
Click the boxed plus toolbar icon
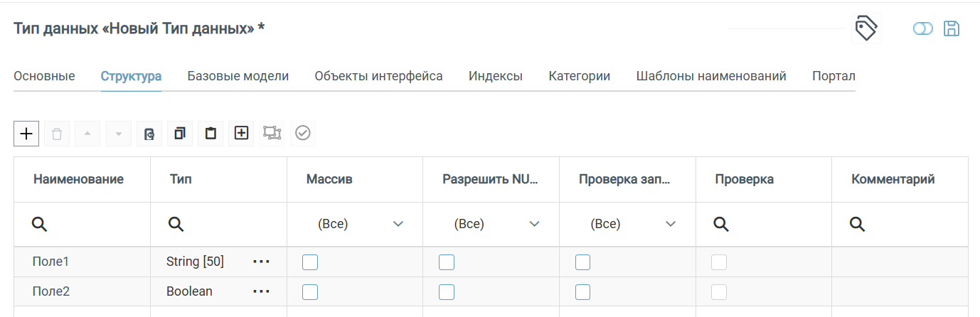click(241, 133)
